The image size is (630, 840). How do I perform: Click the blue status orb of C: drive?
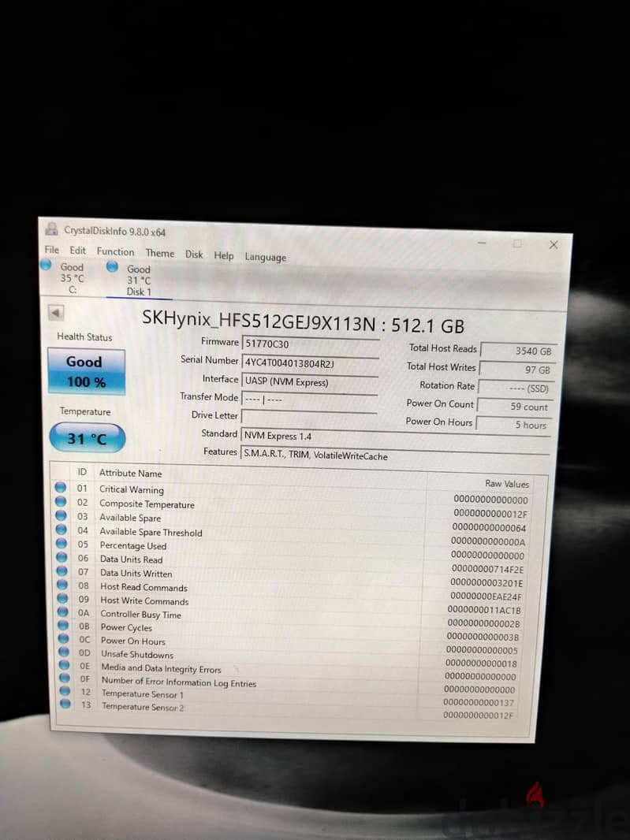coord(46,265)
